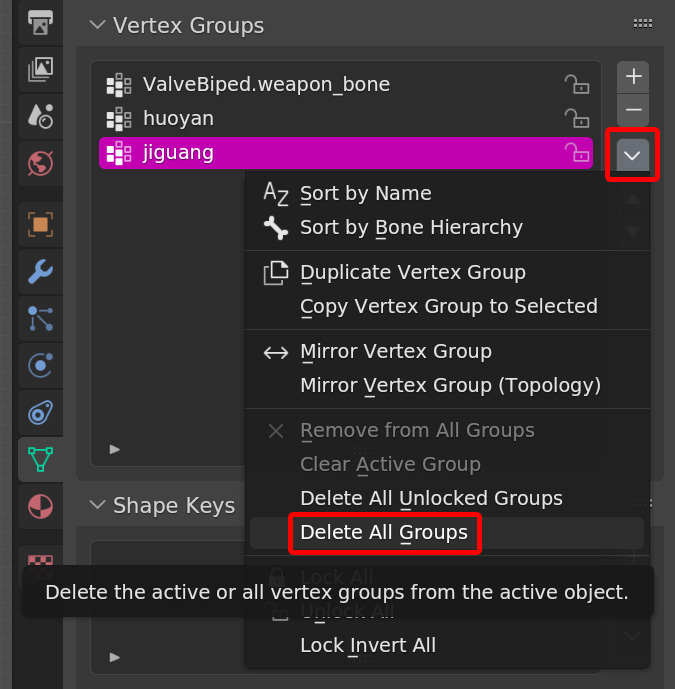This screenshot has height=689, width=675.
Task: Open the Particles properties tab
Action: point(40,318)
